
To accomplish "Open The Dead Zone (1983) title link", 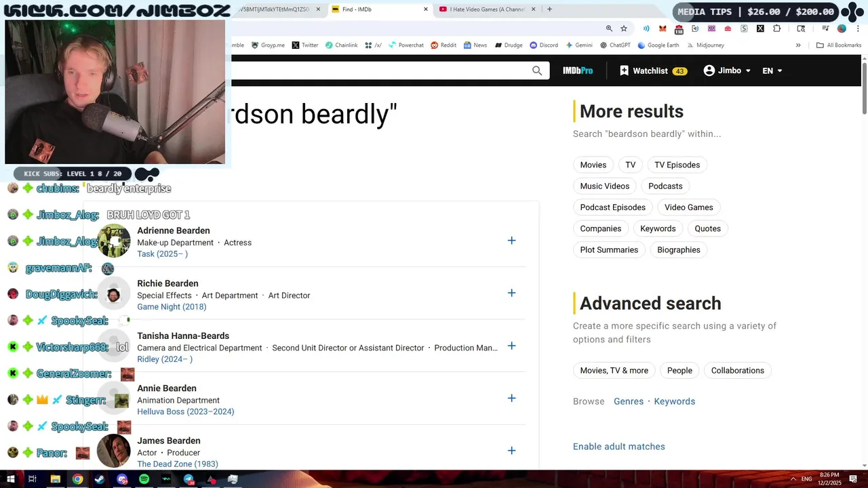I will 178,464.
